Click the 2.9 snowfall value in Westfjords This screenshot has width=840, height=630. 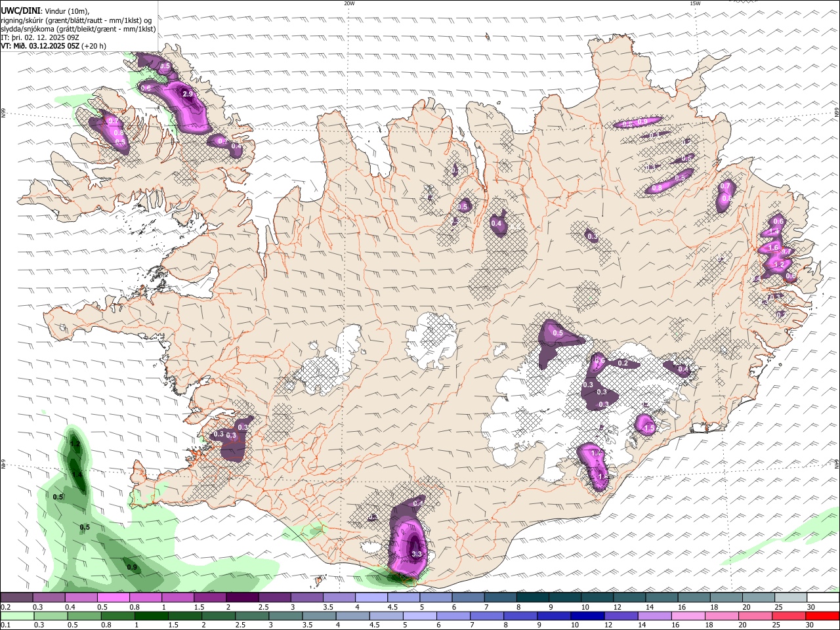[x=188, y=94]
